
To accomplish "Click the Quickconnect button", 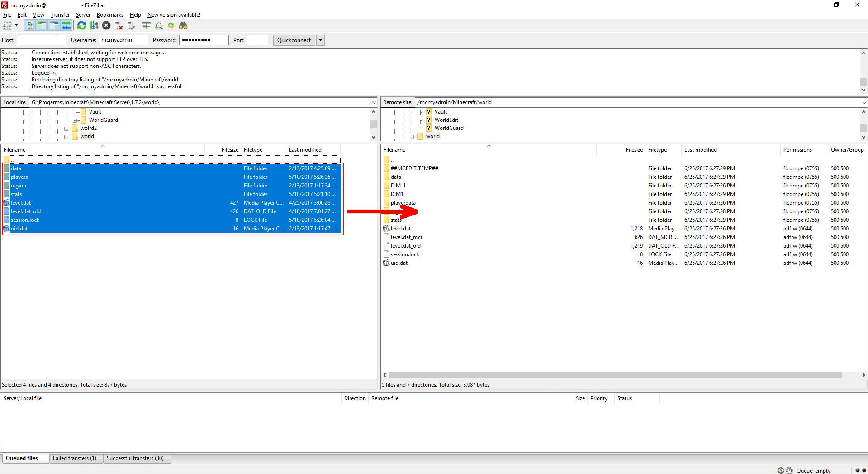I will pyautogui.click(x=294, y=40).
